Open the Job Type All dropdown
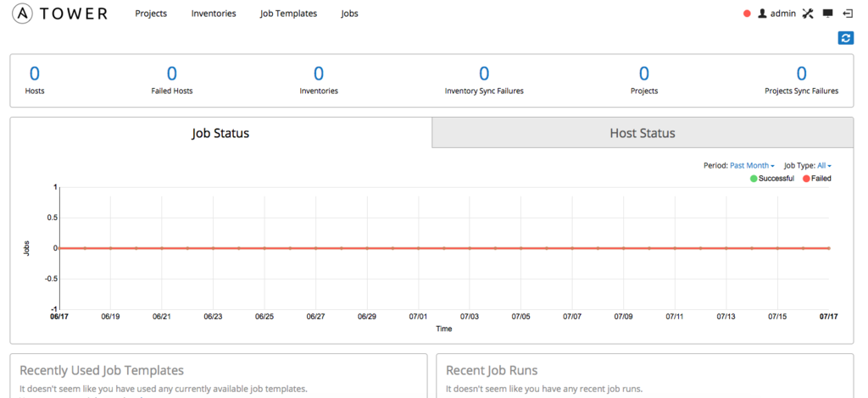Image resolution: width=868 pixels, height=398 pixels. point(824,165)
